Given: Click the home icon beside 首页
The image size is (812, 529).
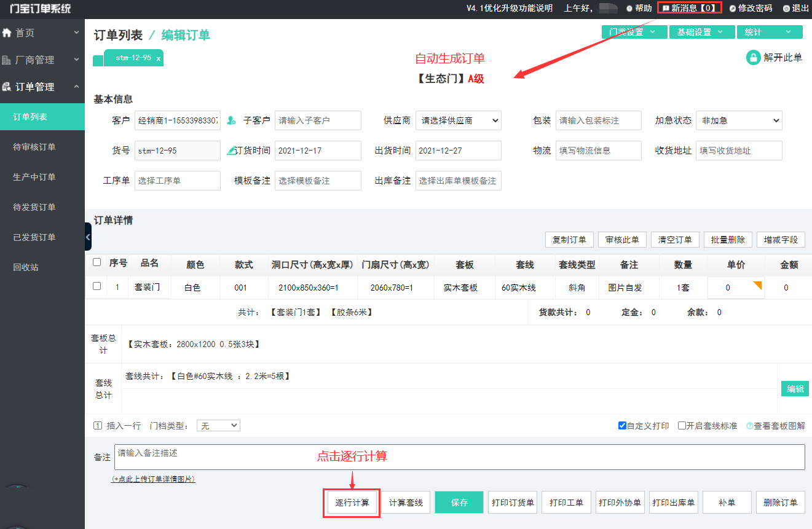Looking at the screenshot, I should (x=7, y=33).
